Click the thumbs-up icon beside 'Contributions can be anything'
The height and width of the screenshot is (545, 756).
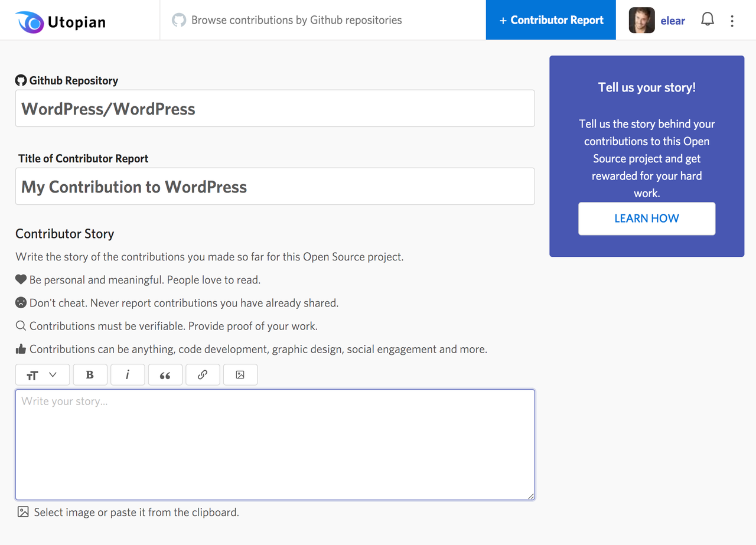[x=21, y=349]
